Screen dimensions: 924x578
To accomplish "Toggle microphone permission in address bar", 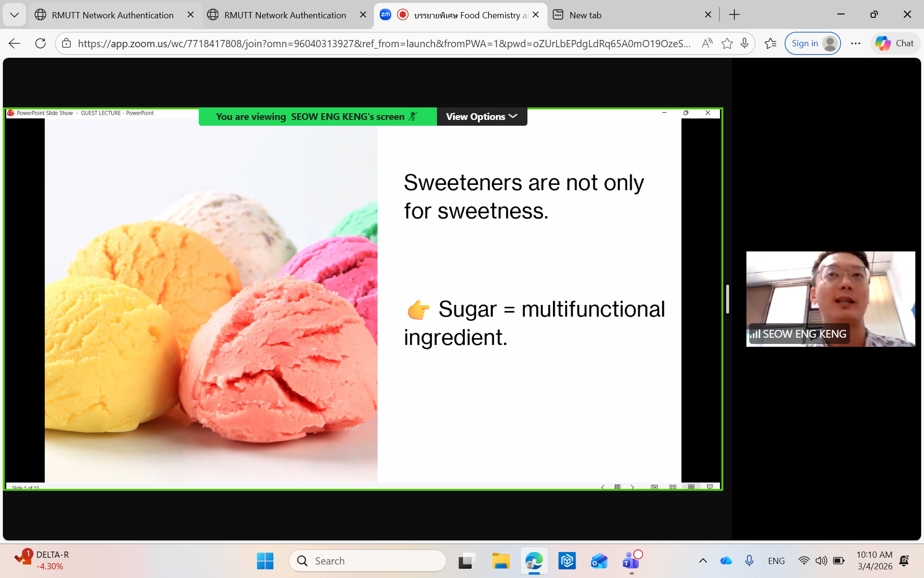I will (744, 43).
